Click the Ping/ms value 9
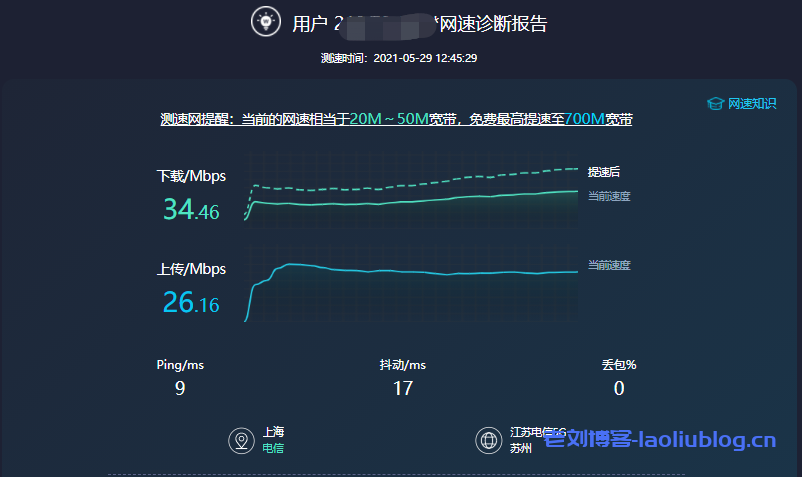The image size is (802, 477). click(x=180, y=388)
